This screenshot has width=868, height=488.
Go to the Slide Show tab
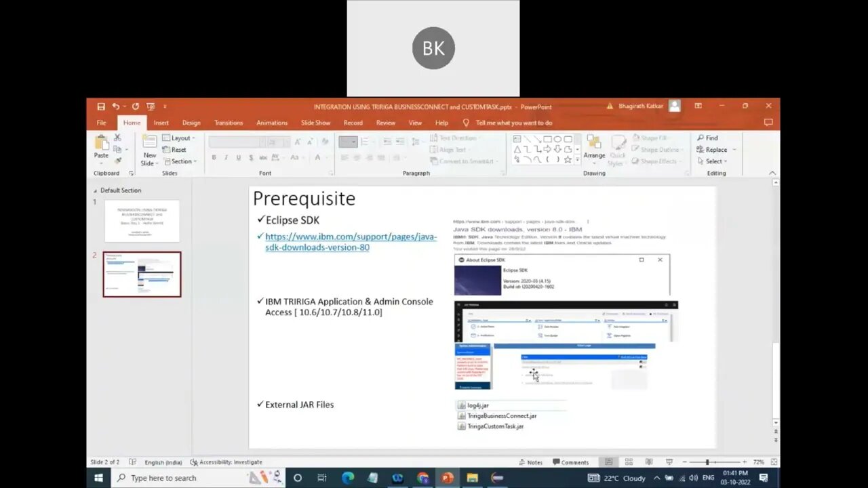coord(316,123)
